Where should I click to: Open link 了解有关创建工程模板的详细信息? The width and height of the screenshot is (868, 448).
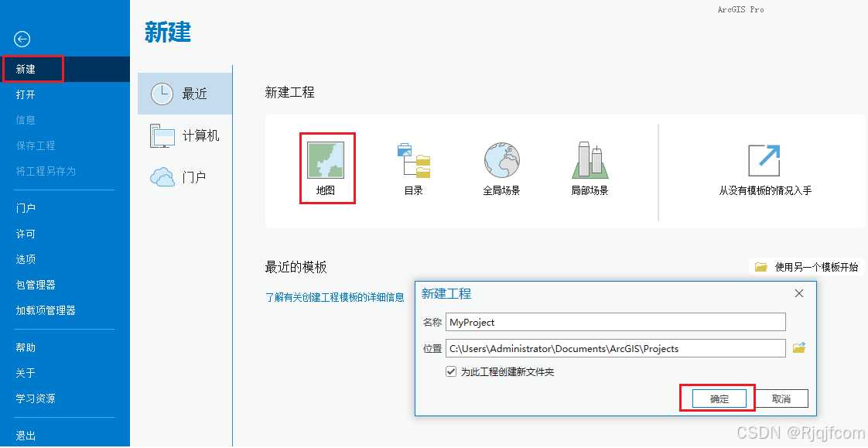click(x=335, y=297)
